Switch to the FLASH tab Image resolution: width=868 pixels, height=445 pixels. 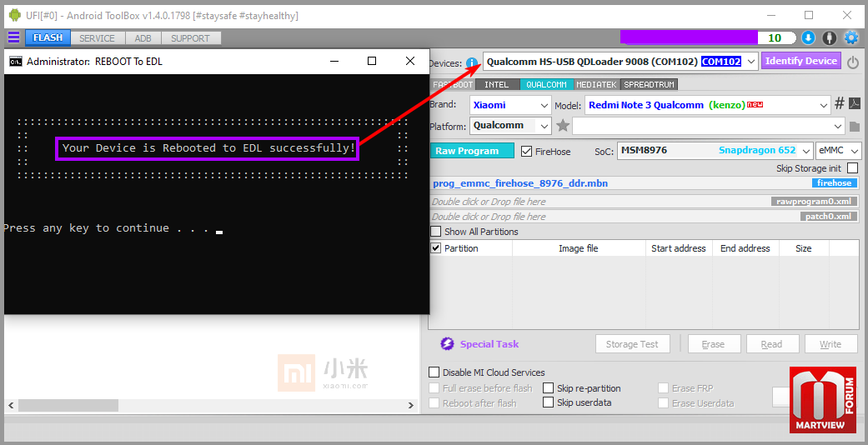pyautogui.click(x=48, y=37)
